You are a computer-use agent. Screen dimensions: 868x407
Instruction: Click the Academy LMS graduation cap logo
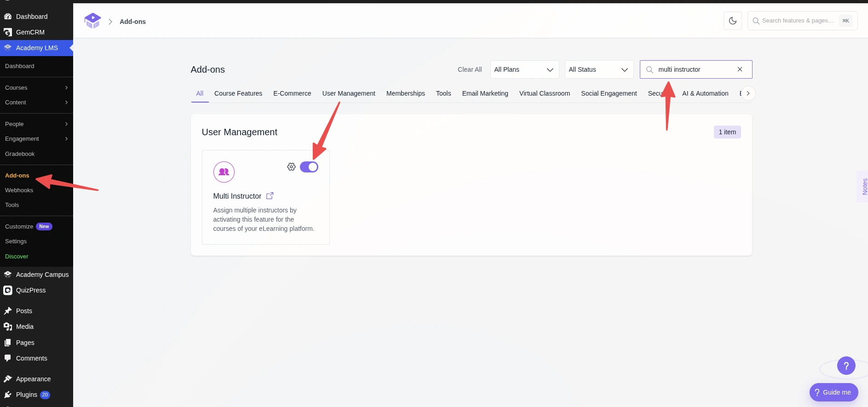click(92, 21)
